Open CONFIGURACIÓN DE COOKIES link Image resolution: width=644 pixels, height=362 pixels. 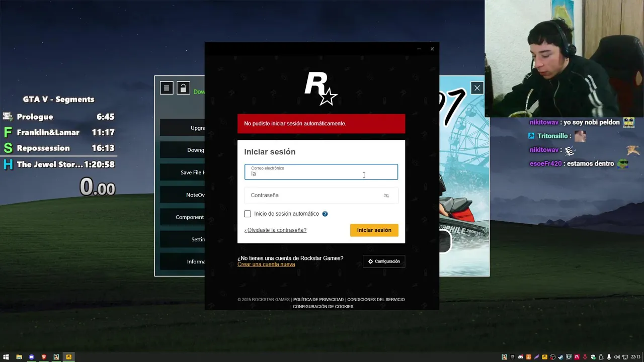[323, 307]
